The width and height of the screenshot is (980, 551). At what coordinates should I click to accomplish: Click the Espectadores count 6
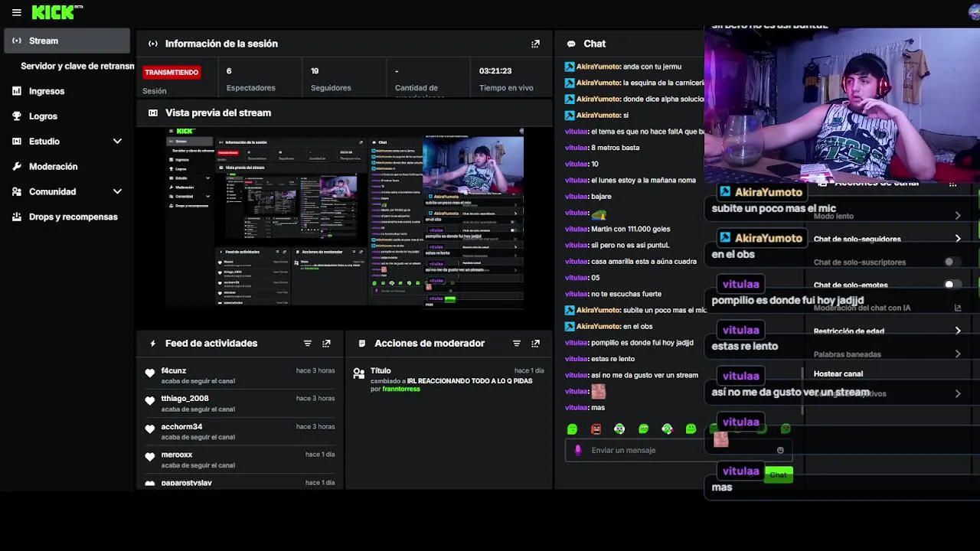[229, 70]
